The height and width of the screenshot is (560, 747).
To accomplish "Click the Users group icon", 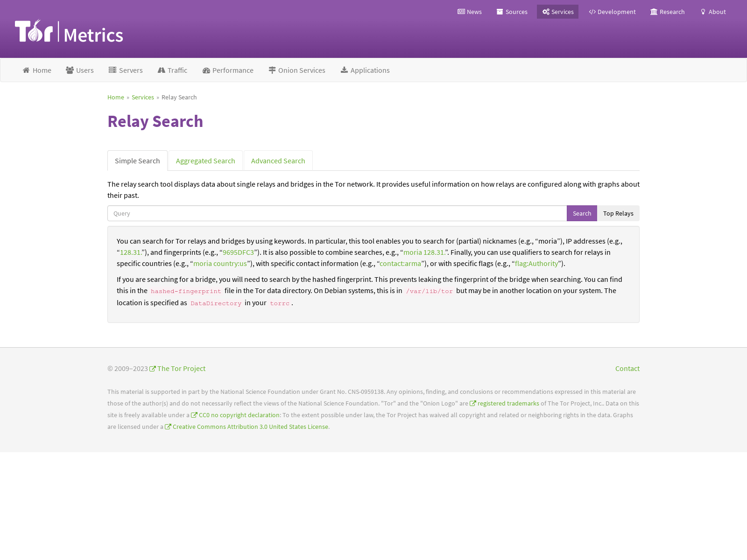I will pyautogui.click(x=70, y=70).
